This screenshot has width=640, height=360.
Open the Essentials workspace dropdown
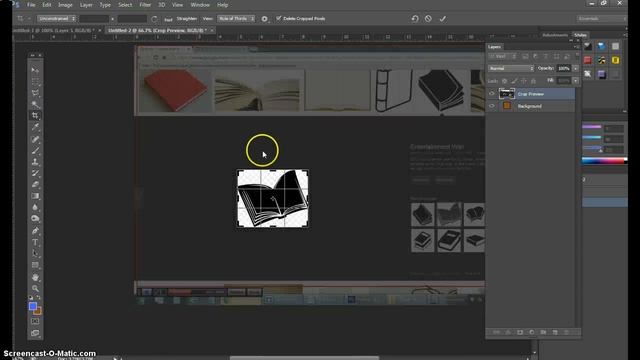(601, 19)
